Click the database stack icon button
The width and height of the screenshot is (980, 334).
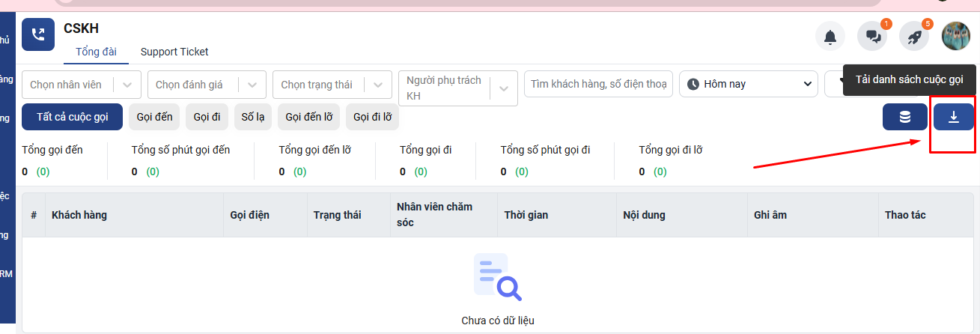coord(904,118)
